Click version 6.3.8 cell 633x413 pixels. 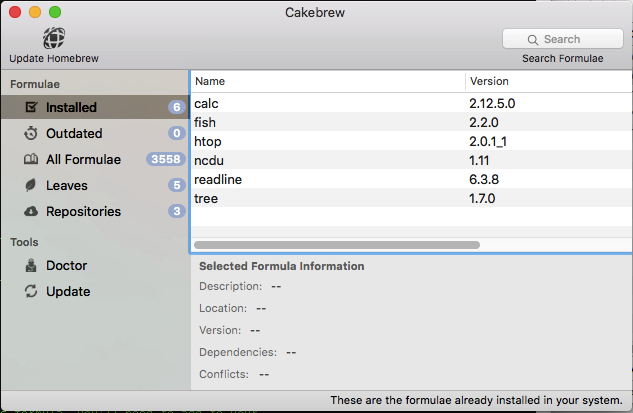point(484,179)
